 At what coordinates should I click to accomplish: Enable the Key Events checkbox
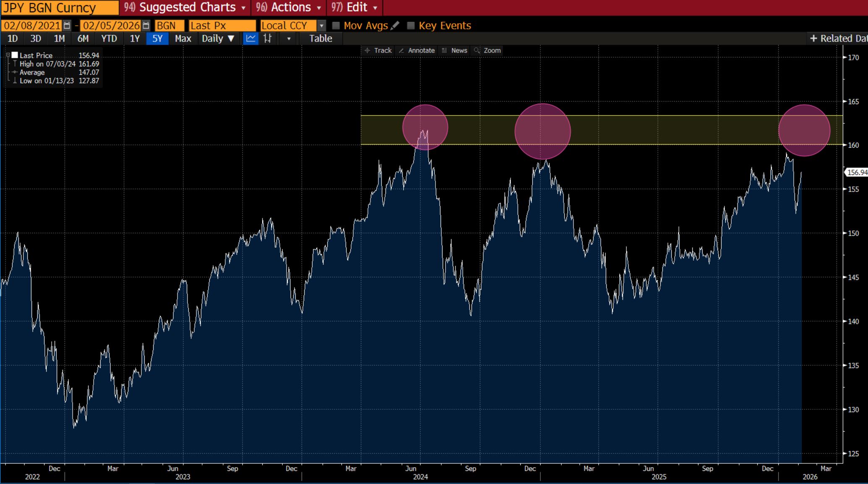point(411,26)
